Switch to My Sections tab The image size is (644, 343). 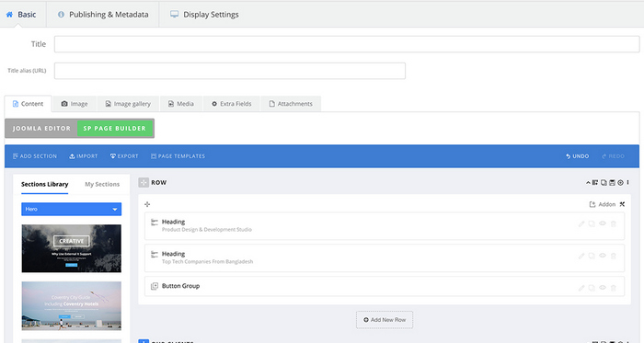tap(102, 184)
